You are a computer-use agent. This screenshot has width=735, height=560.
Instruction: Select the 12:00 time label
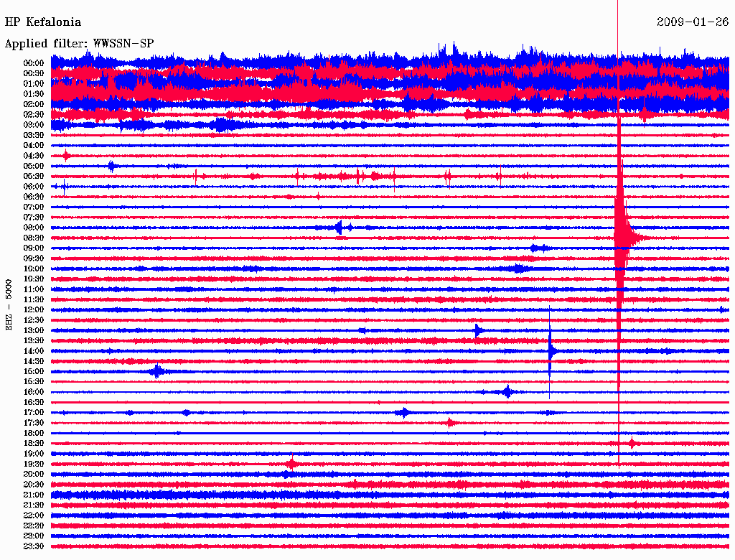point(34,310)
